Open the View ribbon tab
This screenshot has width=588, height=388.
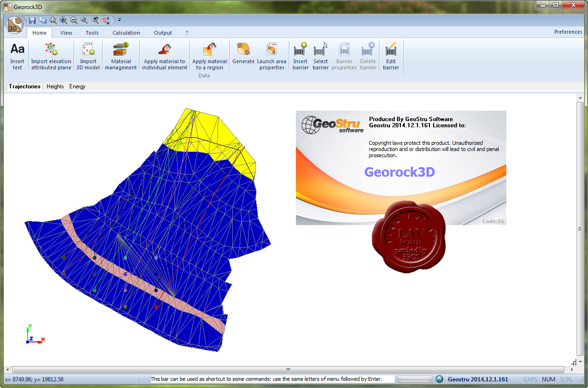pyautogui.click(x=66, y=33)
